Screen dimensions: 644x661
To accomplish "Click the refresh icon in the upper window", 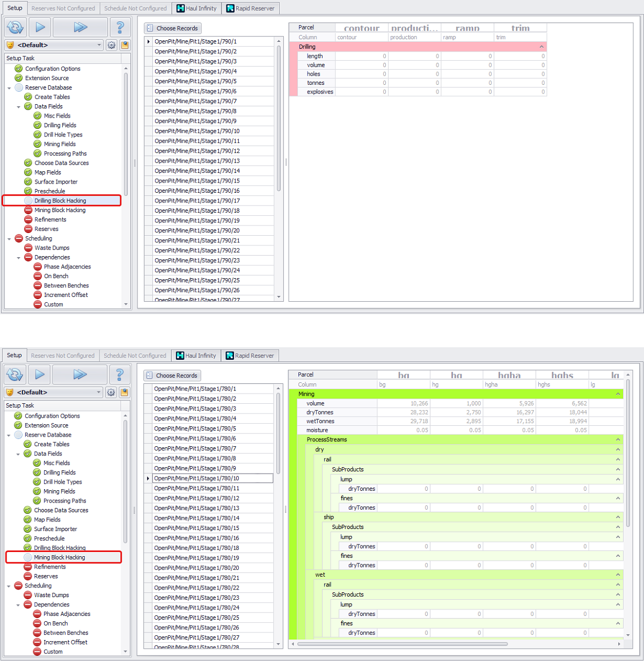I will point(16,27).
